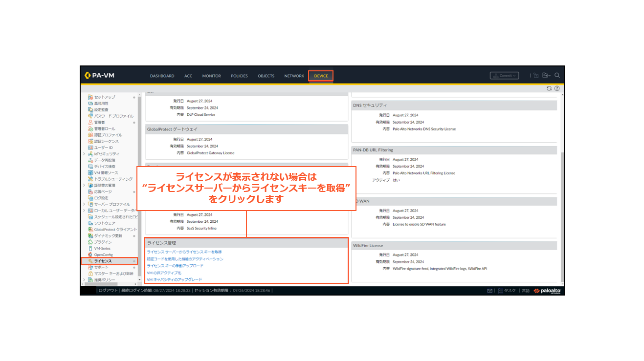Select the プラグイン icon
The width and height of the screenshot is (644, 361).
coord(90,242)
